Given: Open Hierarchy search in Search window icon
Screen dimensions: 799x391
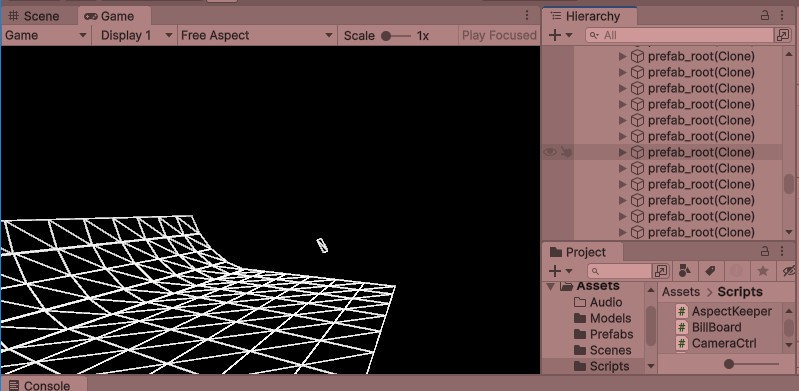Looking at the screenshot, I should coord(782,35).
